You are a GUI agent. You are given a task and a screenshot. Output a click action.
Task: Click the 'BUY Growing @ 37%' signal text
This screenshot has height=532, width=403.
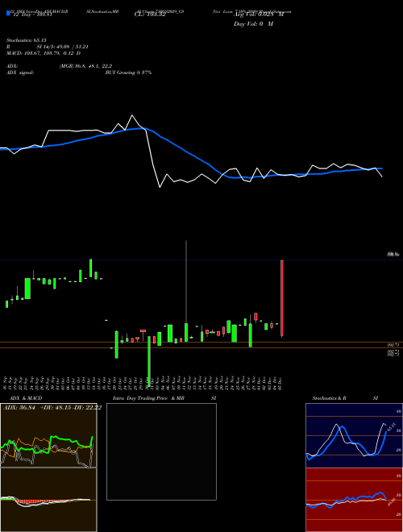[128, 73]
